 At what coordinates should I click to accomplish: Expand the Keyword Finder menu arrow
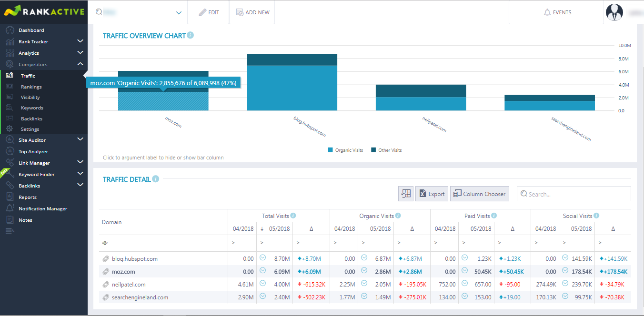pyautogui.click(x=80, y=174)
